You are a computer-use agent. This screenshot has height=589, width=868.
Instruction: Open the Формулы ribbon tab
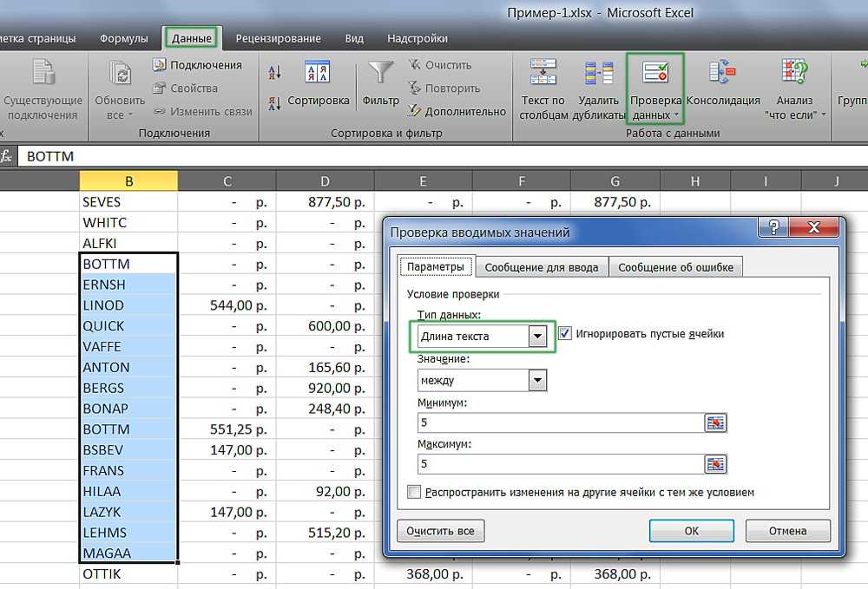tap(123, 38)
